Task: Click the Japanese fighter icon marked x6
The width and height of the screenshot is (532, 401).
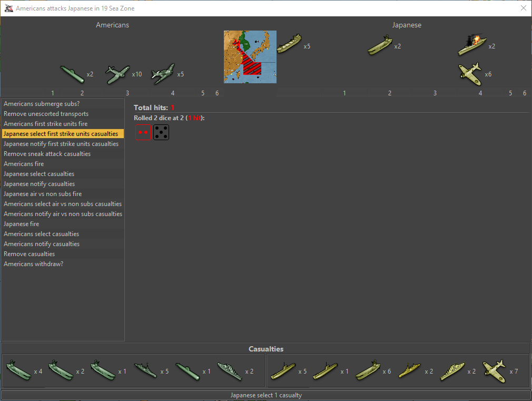Action: 470,74
